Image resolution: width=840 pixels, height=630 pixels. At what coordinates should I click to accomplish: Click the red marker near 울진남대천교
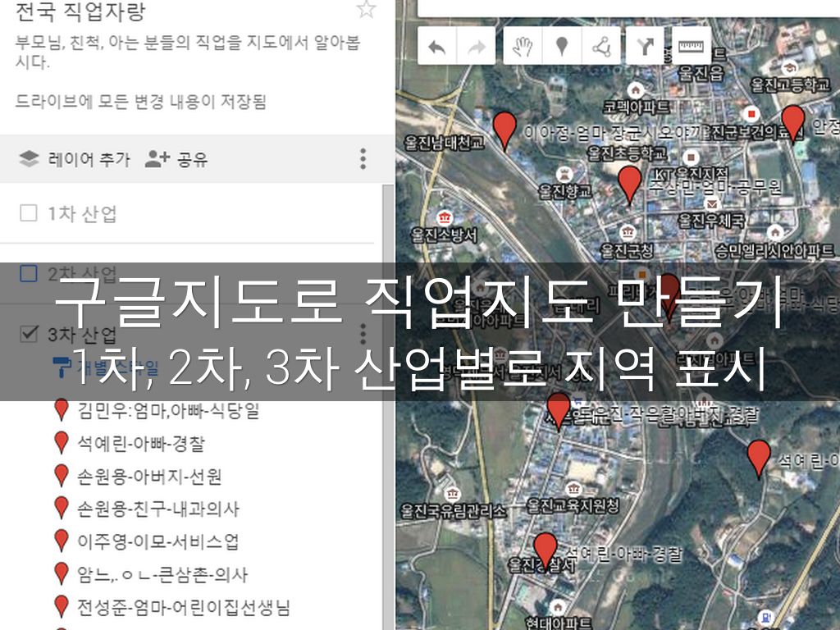click(x=504, y=129)
